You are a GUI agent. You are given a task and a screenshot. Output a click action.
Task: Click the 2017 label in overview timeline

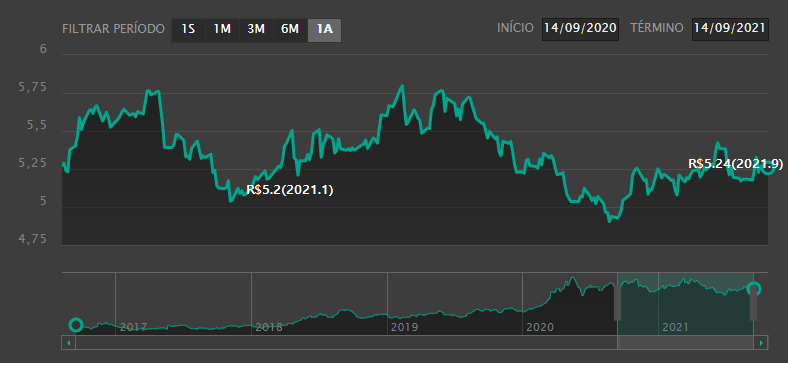(134, 328)
